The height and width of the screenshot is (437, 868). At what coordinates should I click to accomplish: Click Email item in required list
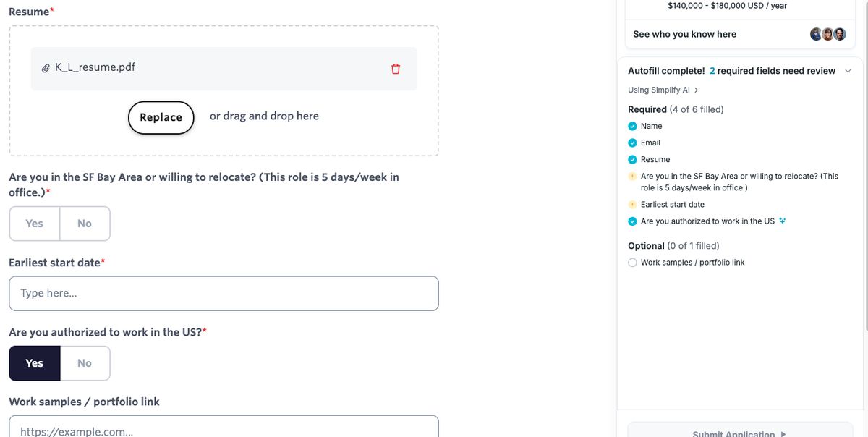(x=650, y=143)
